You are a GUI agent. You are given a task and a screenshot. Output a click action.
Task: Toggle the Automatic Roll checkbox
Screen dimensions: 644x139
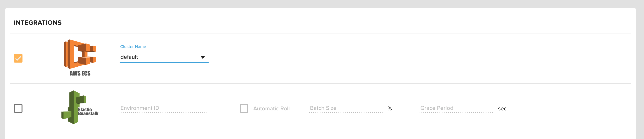point(244,108)
